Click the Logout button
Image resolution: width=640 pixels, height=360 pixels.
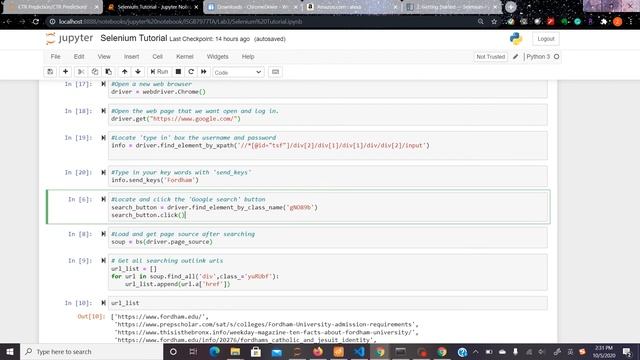coord(546,39)
